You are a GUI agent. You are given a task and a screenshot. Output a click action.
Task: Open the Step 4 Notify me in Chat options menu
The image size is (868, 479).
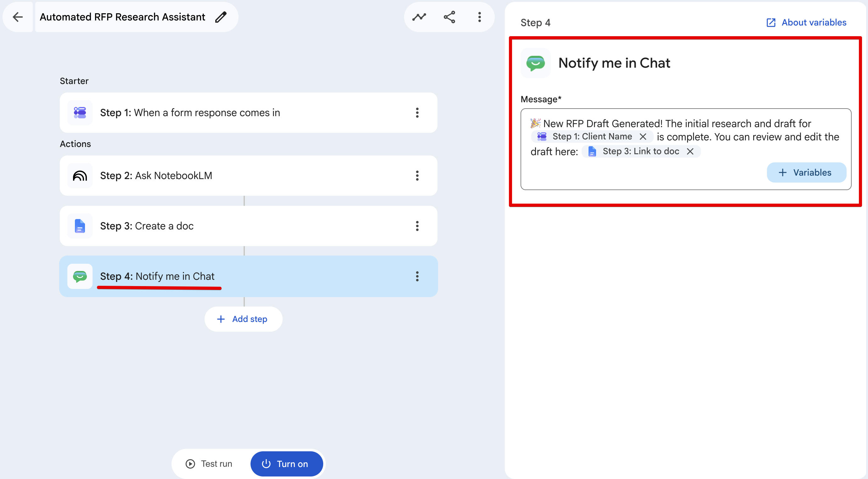click(417, 276)
